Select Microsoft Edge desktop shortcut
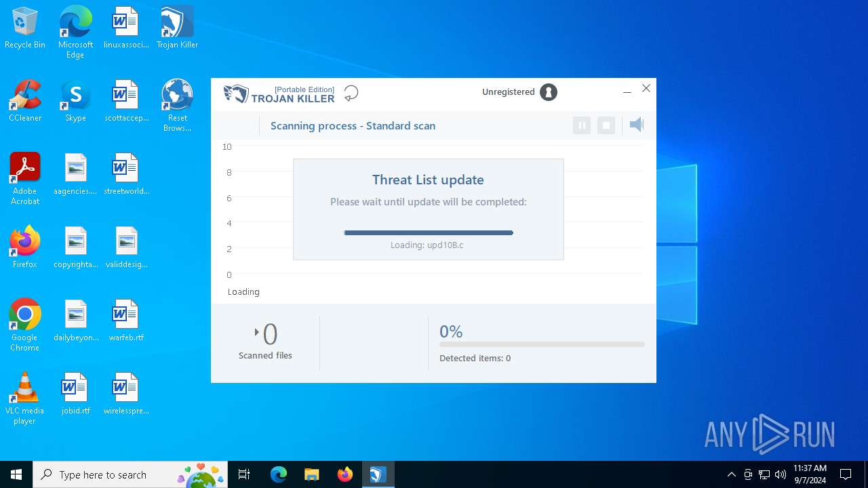 75,33
